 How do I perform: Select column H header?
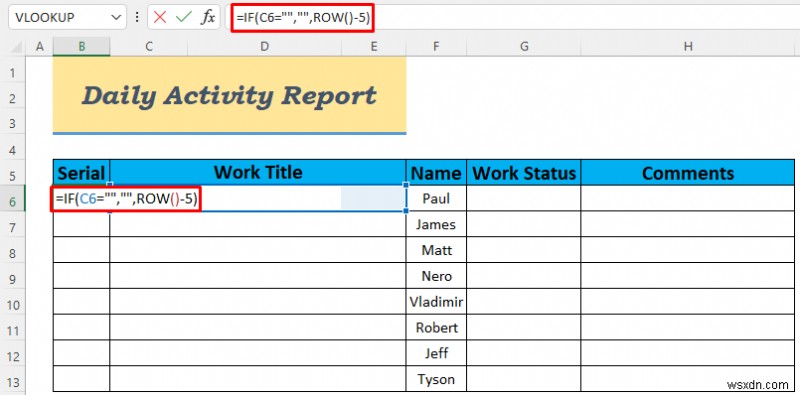click(x=688, y=46)
